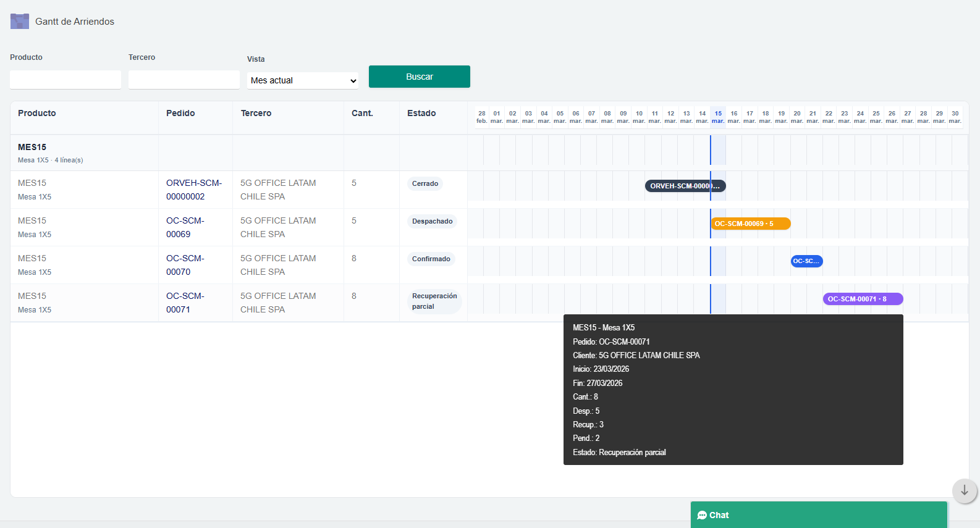Screen dimensions: 980x528
Task: Open pedido link OC-SCM-00071
Action: coord(185,303)
